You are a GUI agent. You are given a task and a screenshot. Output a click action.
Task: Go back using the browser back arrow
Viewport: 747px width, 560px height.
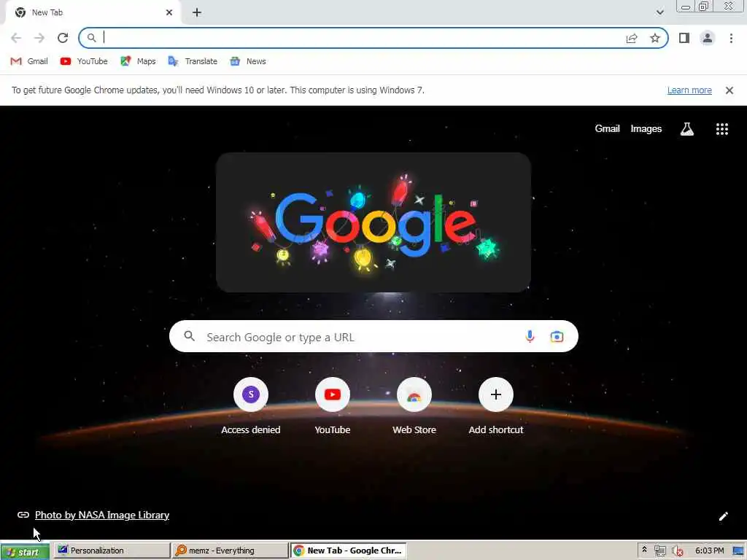[16, 38]
